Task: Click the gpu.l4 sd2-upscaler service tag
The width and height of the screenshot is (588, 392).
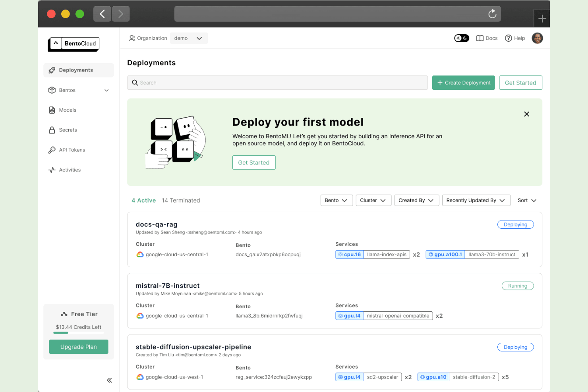Action: click(369, 377)
